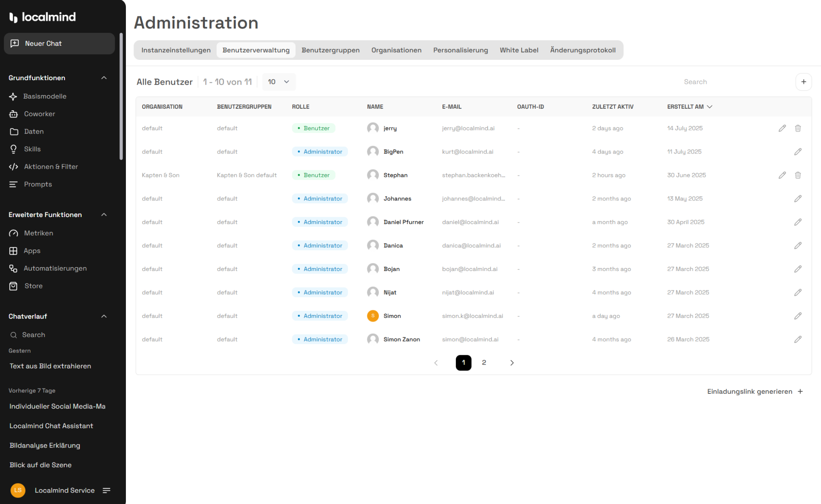This screenshot has height=504, width=821.
Task: Open Coworker from the sidebar
Action: (39, 114)
